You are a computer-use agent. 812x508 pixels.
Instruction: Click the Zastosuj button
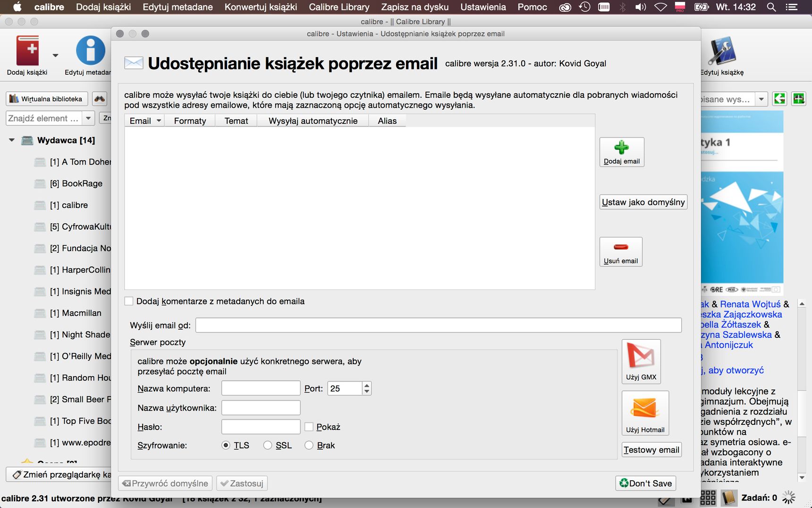pyautogui.click(x=242, y=483)
